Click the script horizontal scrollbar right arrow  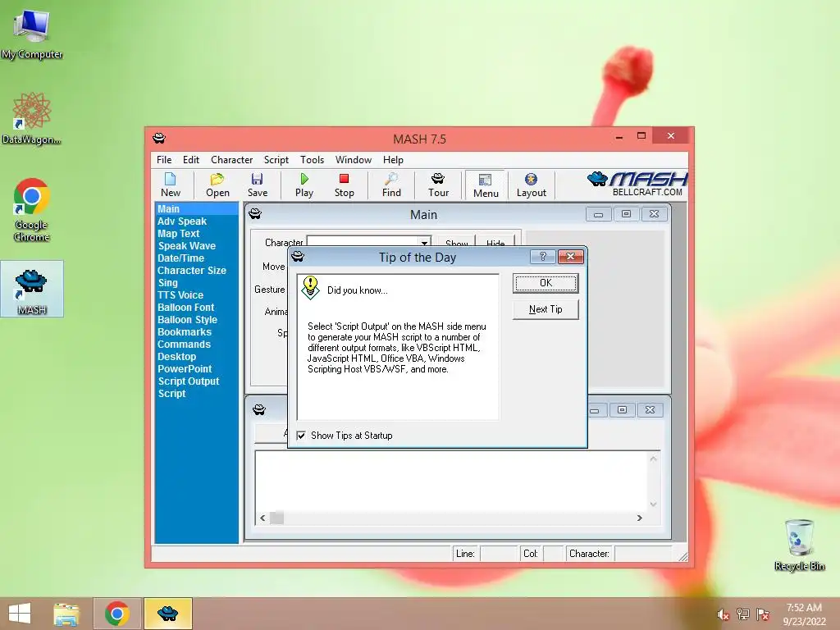(x=639, y=518)
